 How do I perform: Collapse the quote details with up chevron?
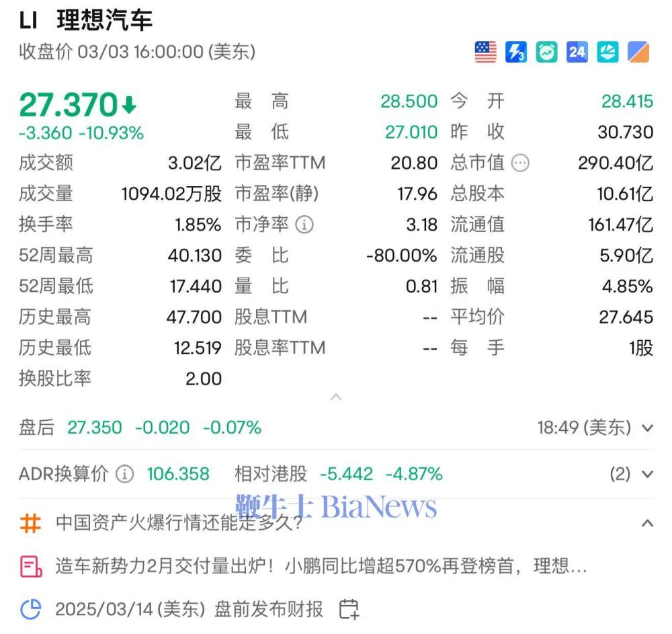pyautogui.click(x=336, y=397)
